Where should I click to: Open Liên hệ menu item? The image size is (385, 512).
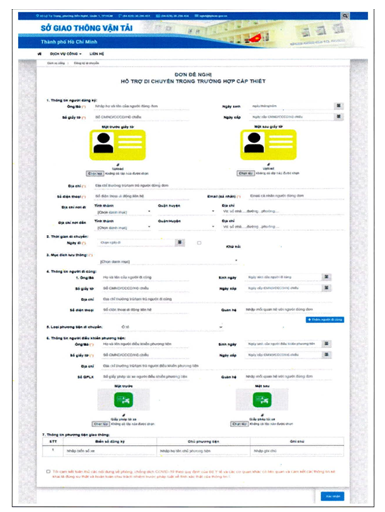pyautogui.click(x=97, y=54)
